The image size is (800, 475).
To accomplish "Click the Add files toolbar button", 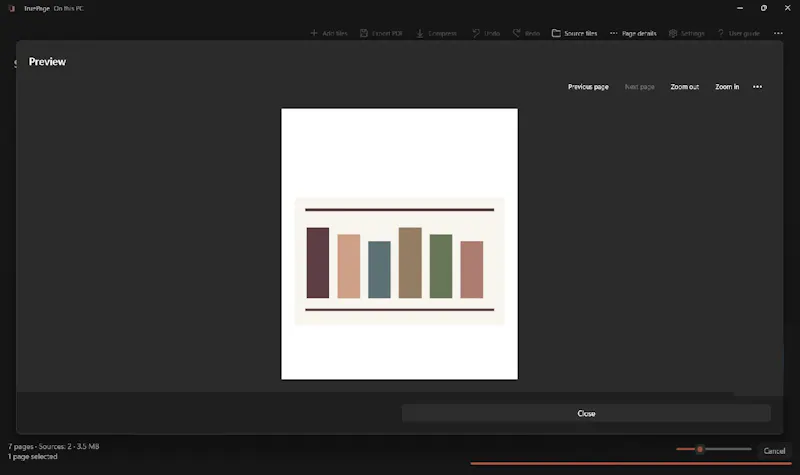I will pyautogui.click(x=329, y=33).
